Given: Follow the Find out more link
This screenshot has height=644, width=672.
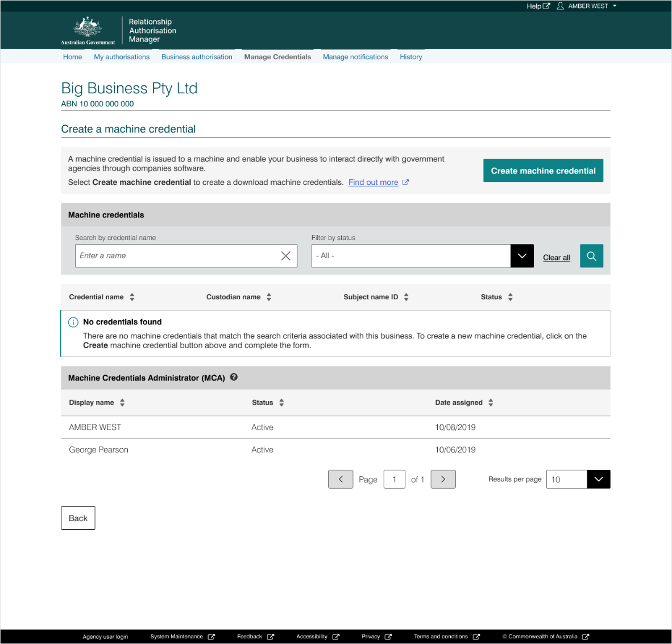Looking at the screenshot, I should (373, 183).
